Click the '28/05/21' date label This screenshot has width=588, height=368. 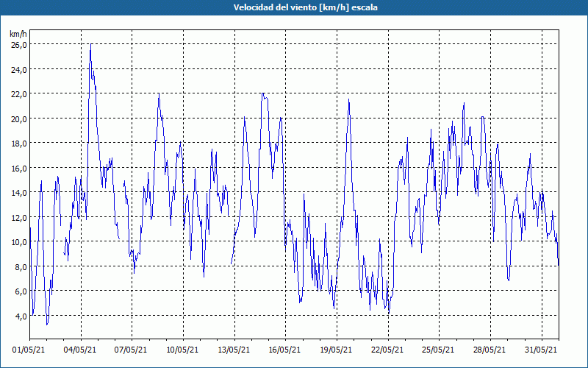[490, 350]
